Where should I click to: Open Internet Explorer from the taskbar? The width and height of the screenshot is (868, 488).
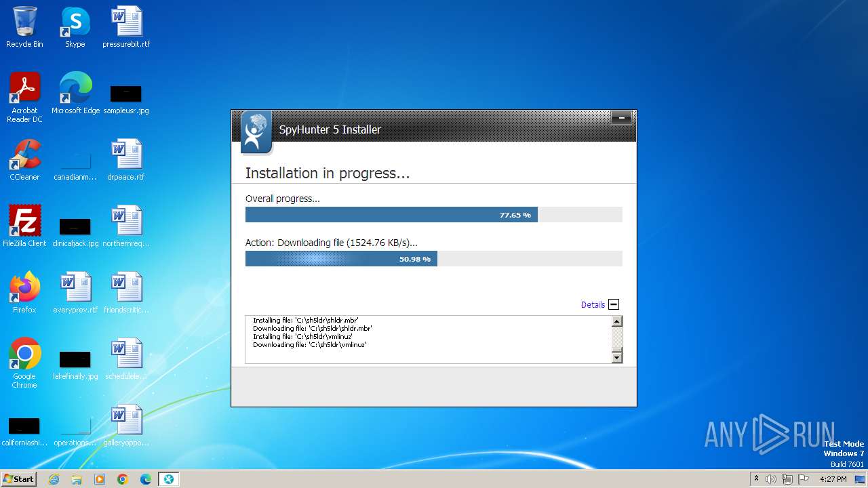(x=54, y=479)
